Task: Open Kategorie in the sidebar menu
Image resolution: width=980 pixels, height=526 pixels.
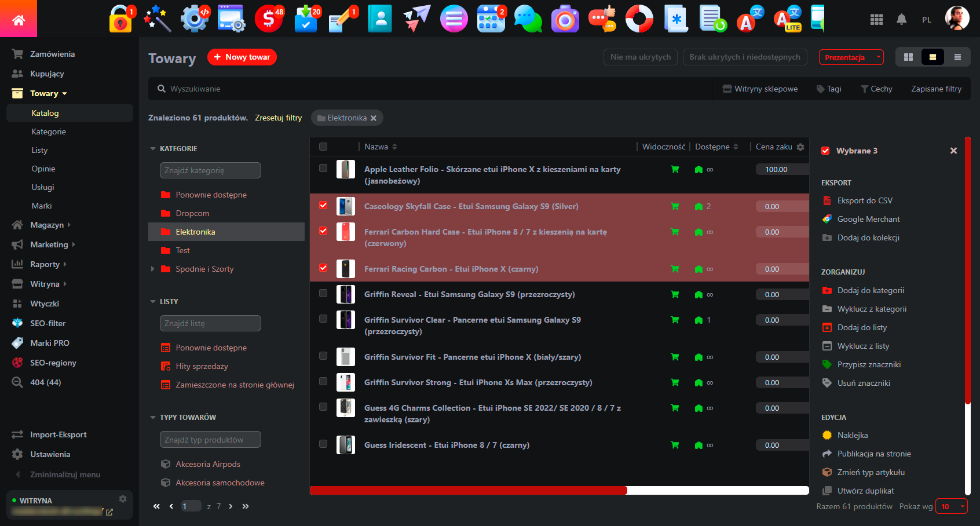Action: click(x=49, y=131)
